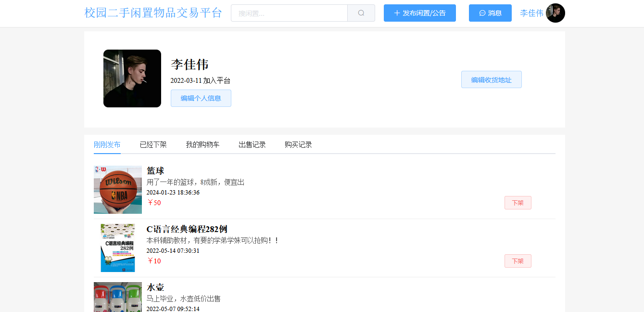Click the basketball item thumbnail image
The image size is (644, 312).
[117, 189]
